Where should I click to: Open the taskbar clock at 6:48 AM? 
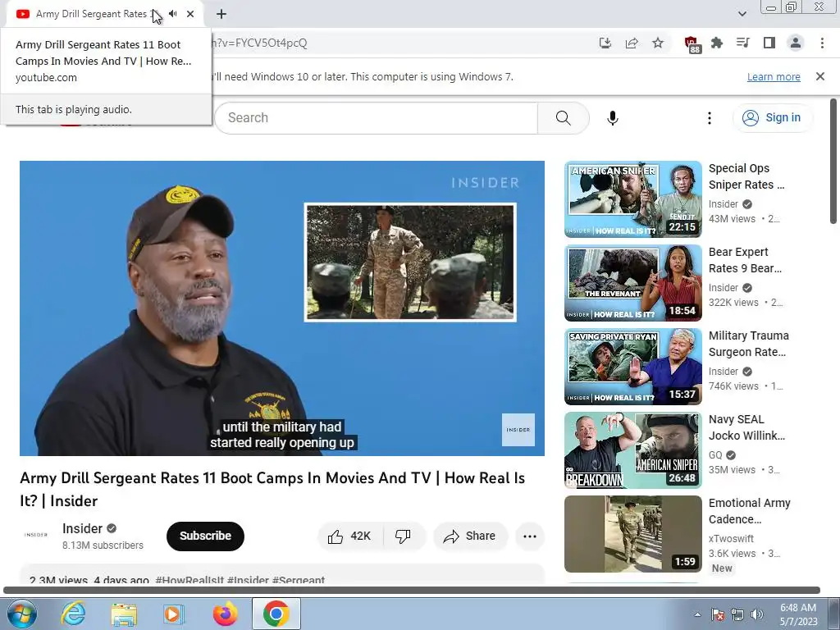798,614
